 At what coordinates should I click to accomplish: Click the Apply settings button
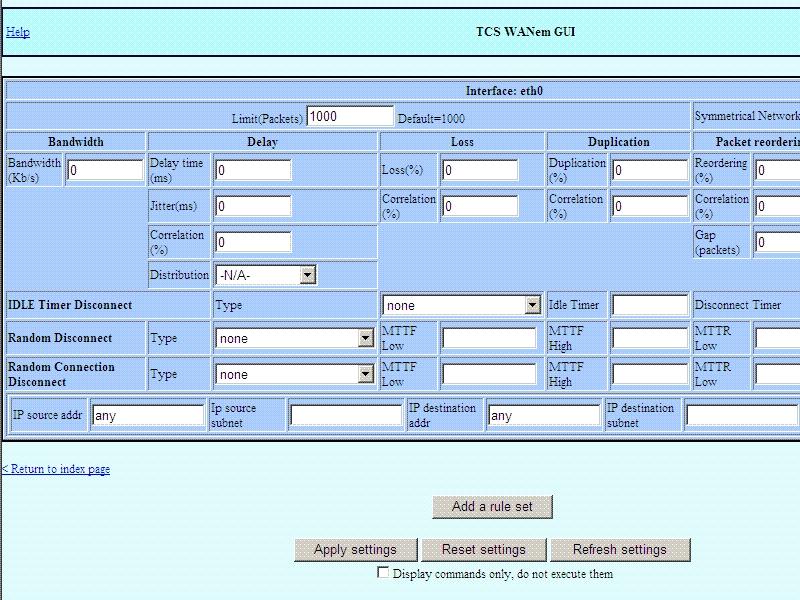pos(356,549)
